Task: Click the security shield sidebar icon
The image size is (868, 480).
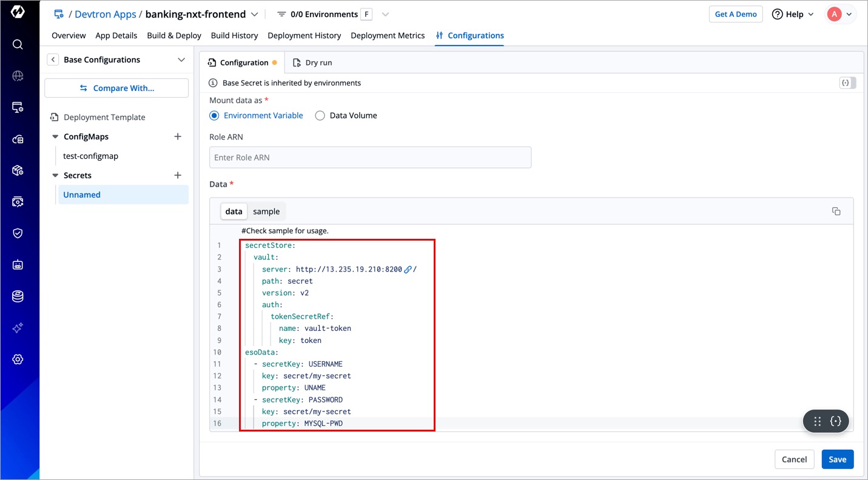Action: pyautogui.click(x=18, y=233)
